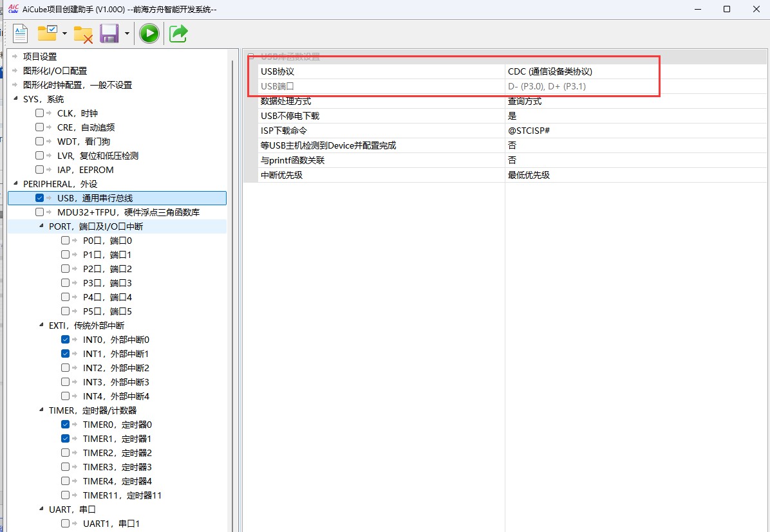Click the ISP下载命令 field @STCISP#

point(637,131)
